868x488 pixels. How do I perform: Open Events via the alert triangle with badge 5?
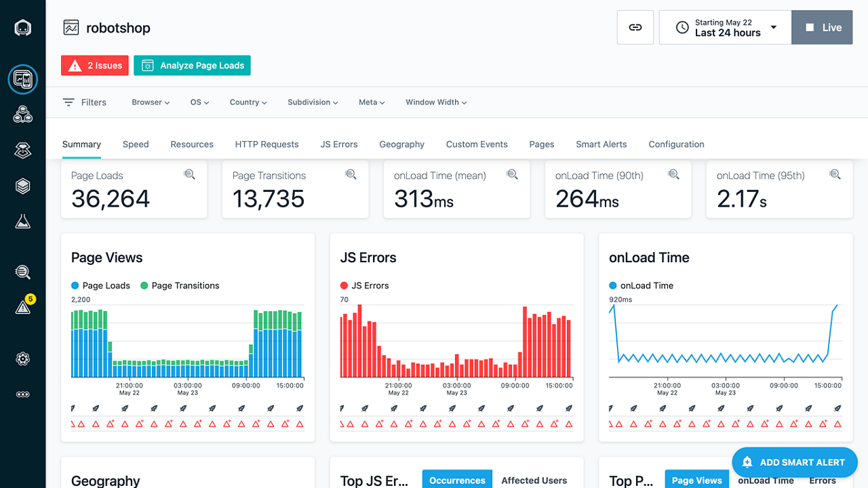pos(22,306)
